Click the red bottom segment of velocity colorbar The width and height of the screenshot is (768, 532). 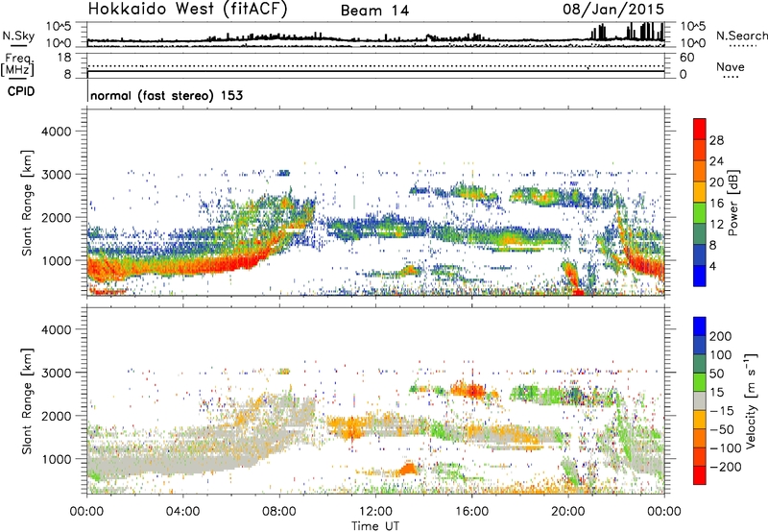coord(700,475)
